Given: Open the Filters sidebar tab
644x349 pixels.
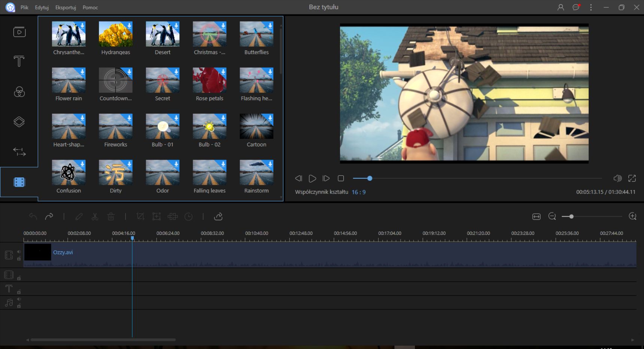Looking at the screenshot, I should click(x=19, y=92).
